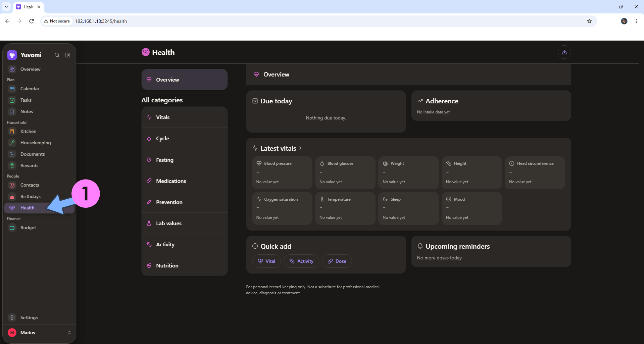Go to Rewards page
The image size is (644, 344).
point(39,165)
